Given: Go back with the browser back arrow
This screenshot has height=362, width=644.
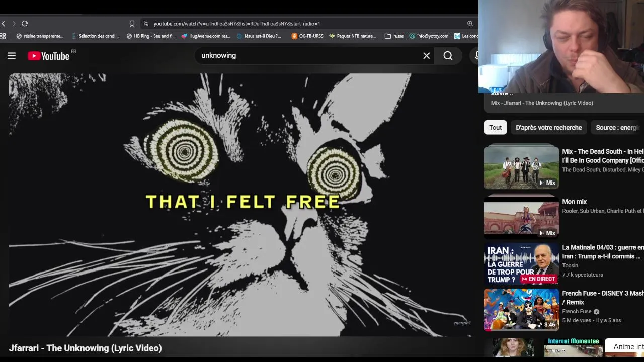Looking at the screenshot, I should click(x=3, y=24).
